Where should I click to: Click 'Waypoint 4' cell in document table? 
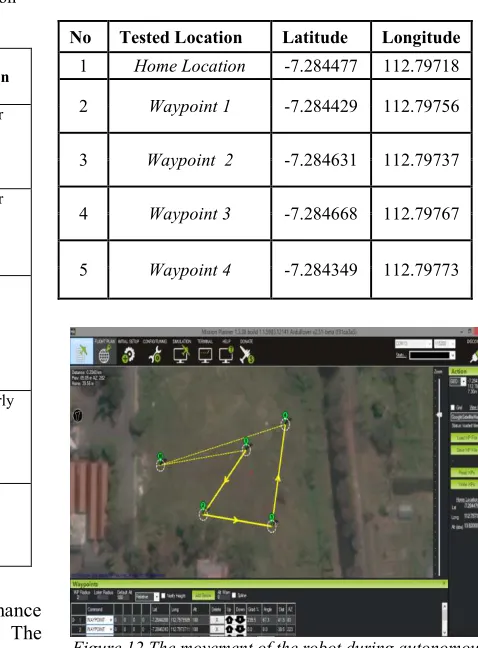[190, 270]
